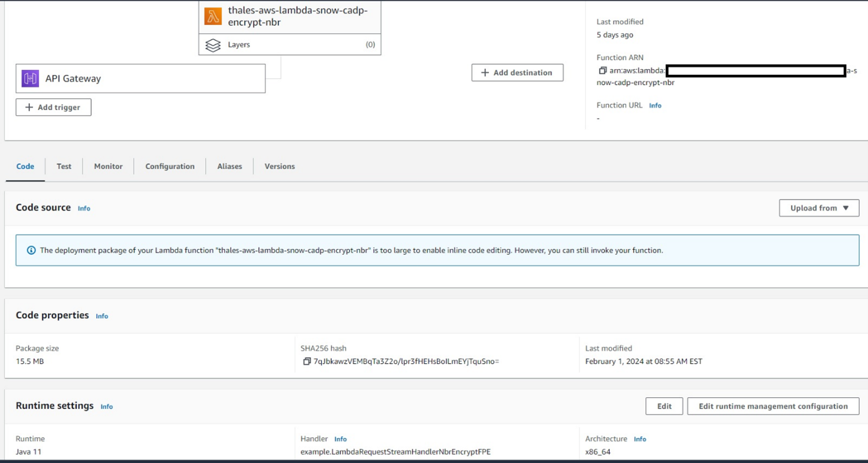
Task: Open Info link next to Architecture
Action: 640,439
